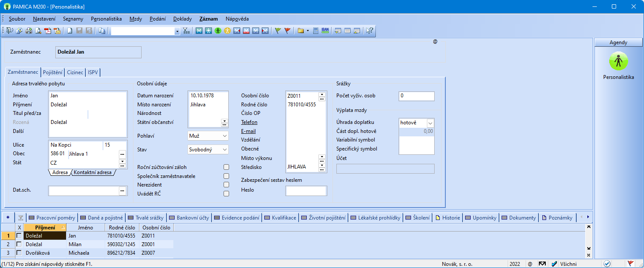
Task: Open the Stav dropdown showing Svobodný
Action: coord(208,150)
